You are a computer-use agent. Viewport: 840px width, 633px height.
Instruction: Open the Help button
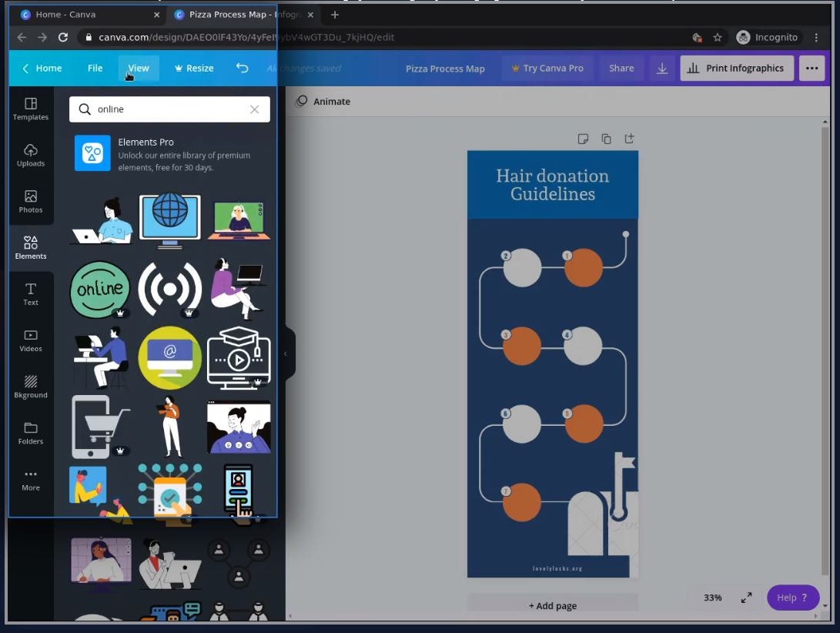click(793, 598)
